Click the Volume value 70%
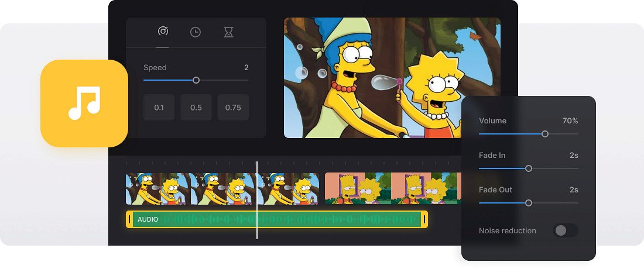Image resolution: width=644 pixels, height=269 pixels. (570, 121)
